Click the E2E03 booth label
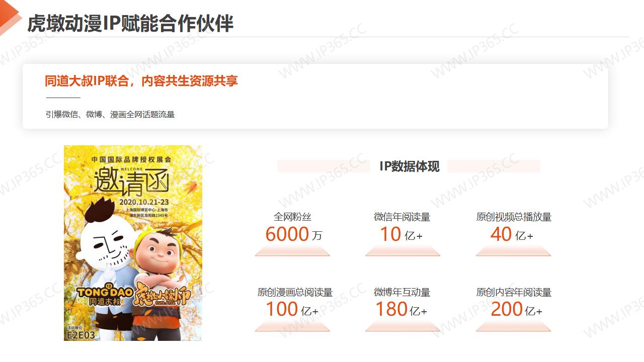 coord(80,334)
